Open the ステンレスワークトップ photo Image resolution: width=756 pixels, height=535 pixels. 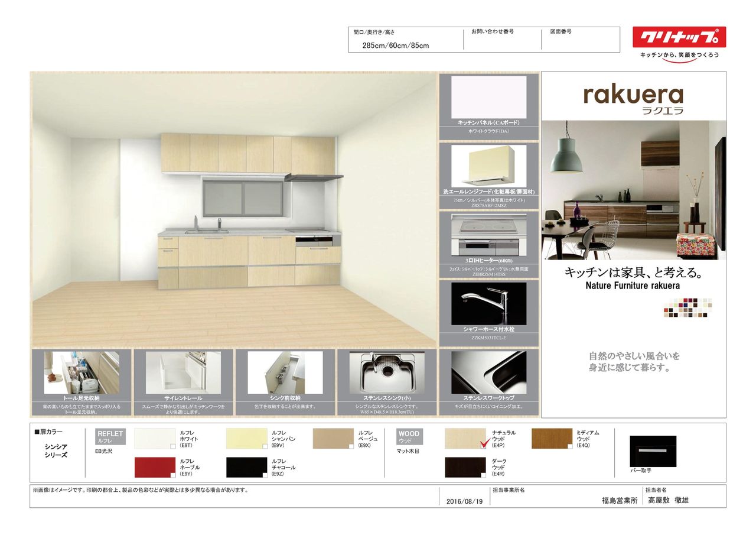[x=488, y=372]
